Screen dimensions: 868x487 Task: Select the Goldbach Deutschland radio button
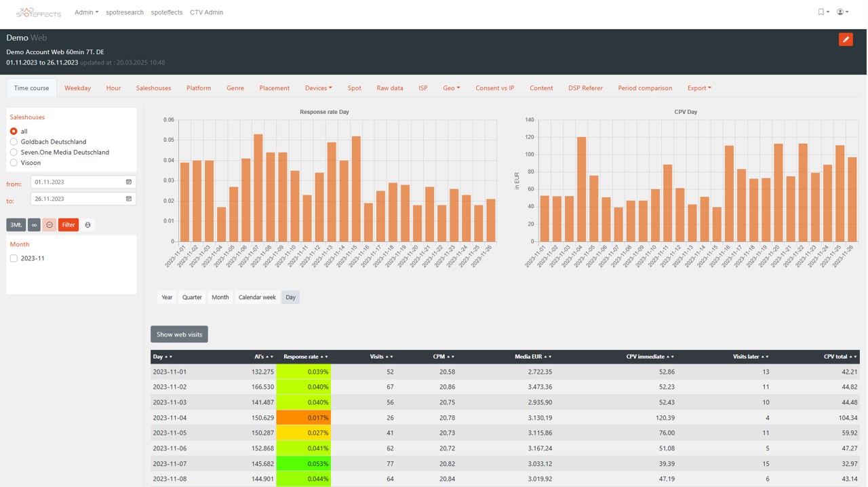[x=14, y=142]
